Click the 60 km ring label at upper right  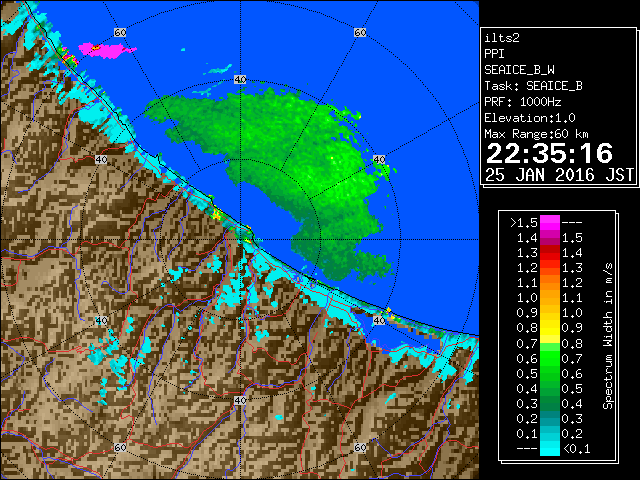(x=360, y=32)
